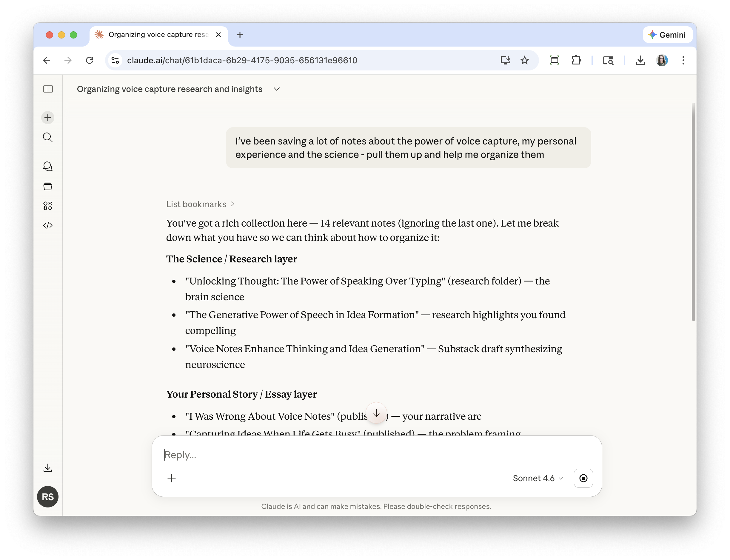Open browser downloads from the toolbar
The height and width of the screenshot is (560, 730).
tap(640, 60)
